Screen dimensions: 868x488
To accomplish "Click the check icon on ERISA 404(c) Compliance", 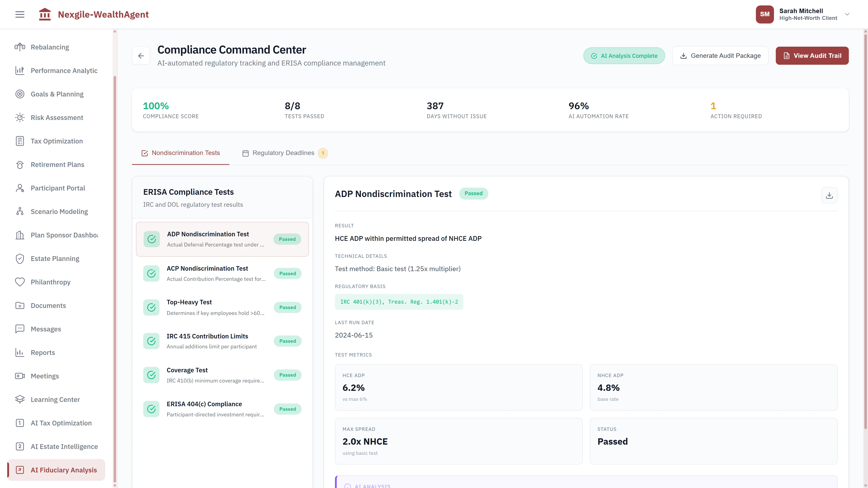I will 151,409.
